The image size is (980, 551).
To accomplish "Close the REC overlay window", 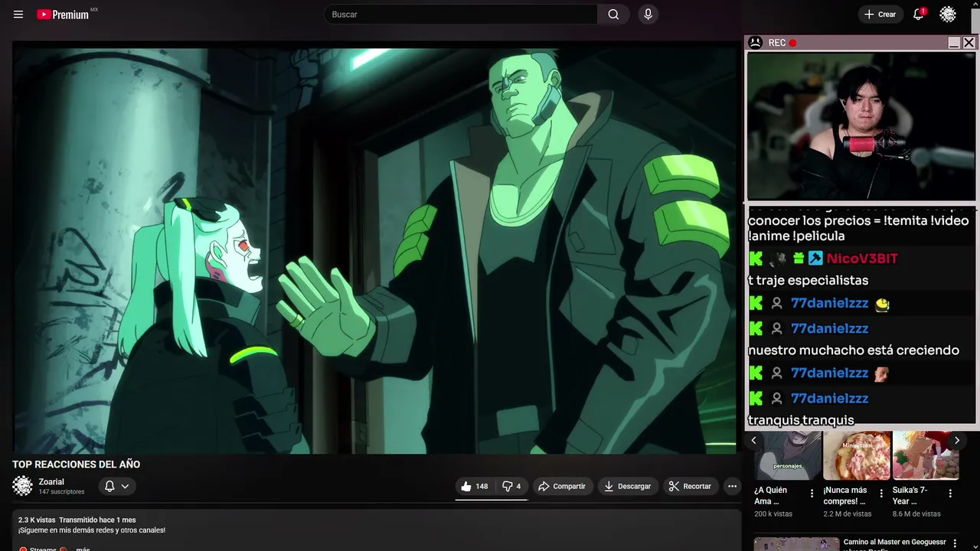I will tap(969, 43).
